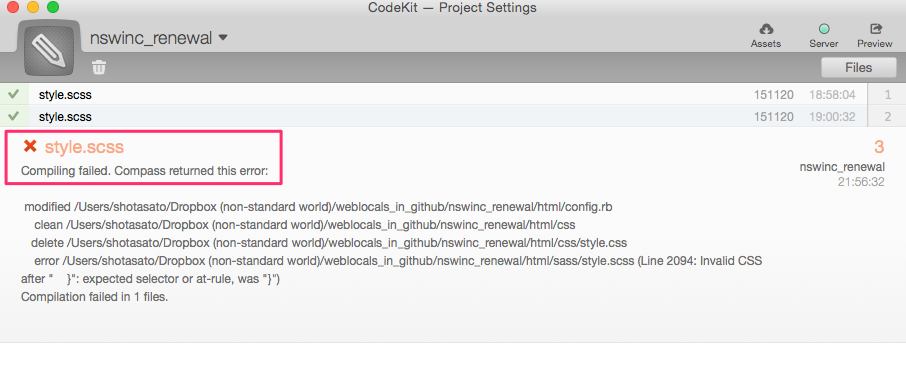Click log entry number 3
This screenshot has height=388, width=906.
tap(878, 147)
